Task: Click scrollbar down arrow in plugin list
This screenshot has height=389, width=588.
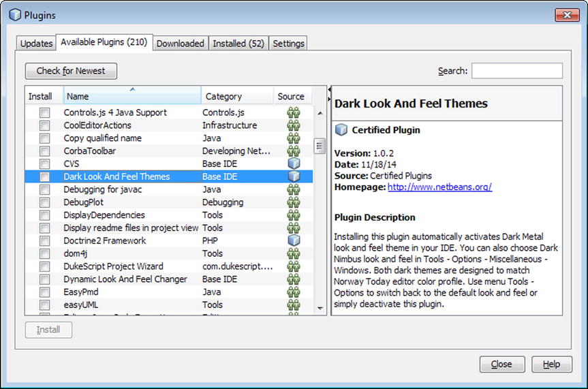Action: coord(320,308)
